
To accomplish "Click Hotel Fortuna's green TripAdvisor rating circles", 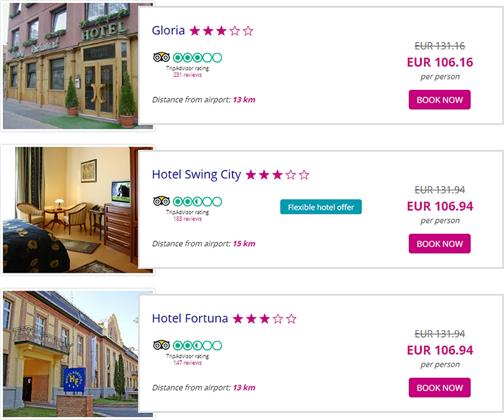I will [197, 346].
